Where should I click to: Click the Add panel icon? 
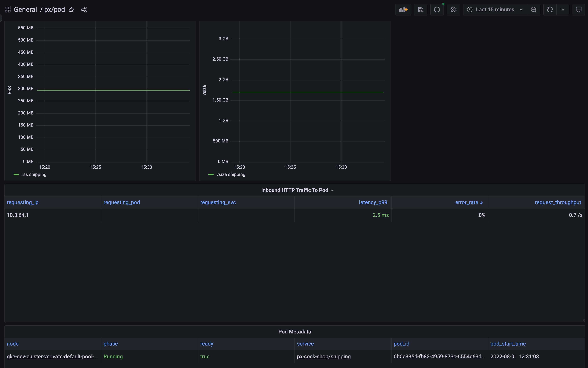(403, 10)
